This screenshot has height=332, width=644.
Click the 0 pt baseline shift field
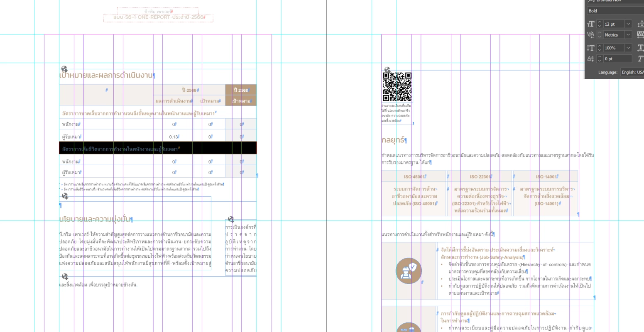click(617, 59)
